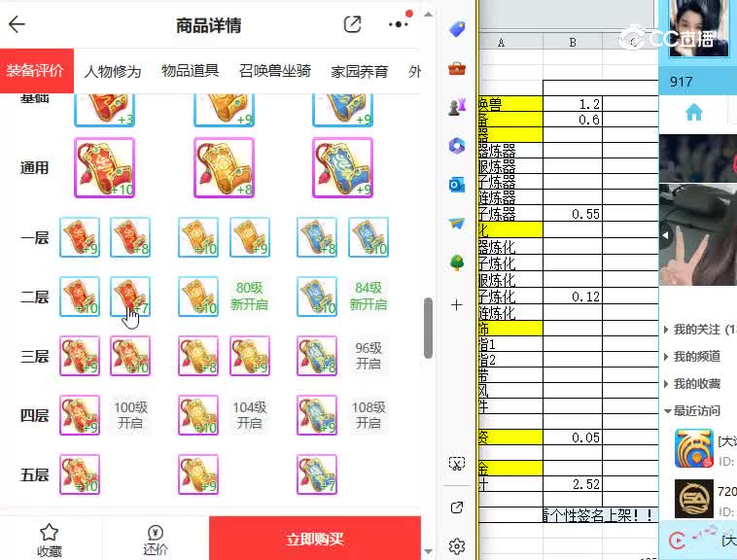Open the dark channel 720 logo
The width and height of the screenshot is (737, 560).
click(694, 499)
